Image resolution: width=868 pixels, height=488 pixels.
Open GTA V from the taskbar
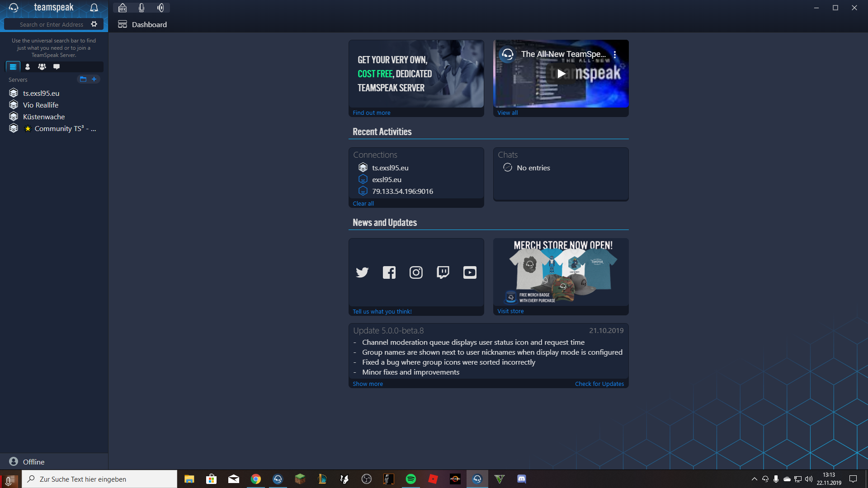(500, 479)
